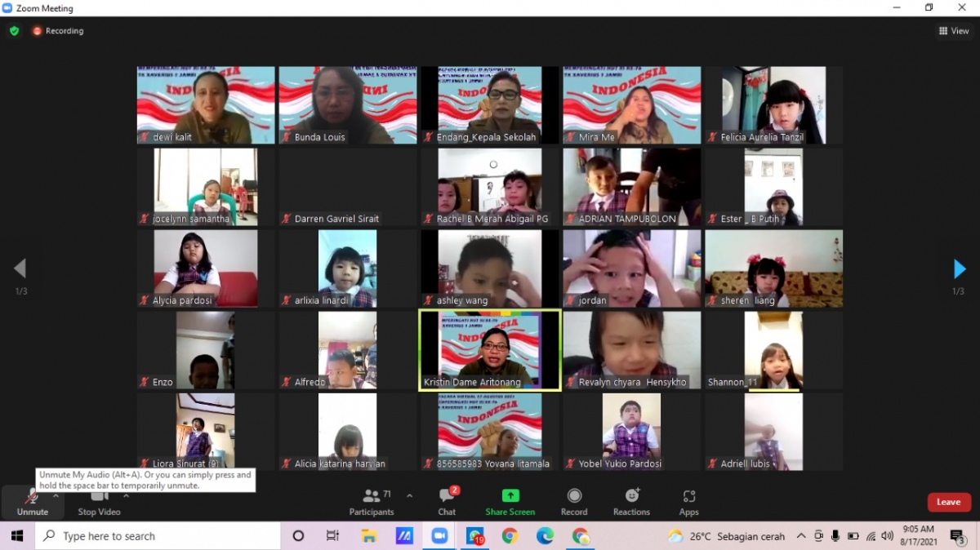This screenshot has height=550, width=980.
Task: Go to previous gallery page arrow
Action: click(x=20, y=268)
